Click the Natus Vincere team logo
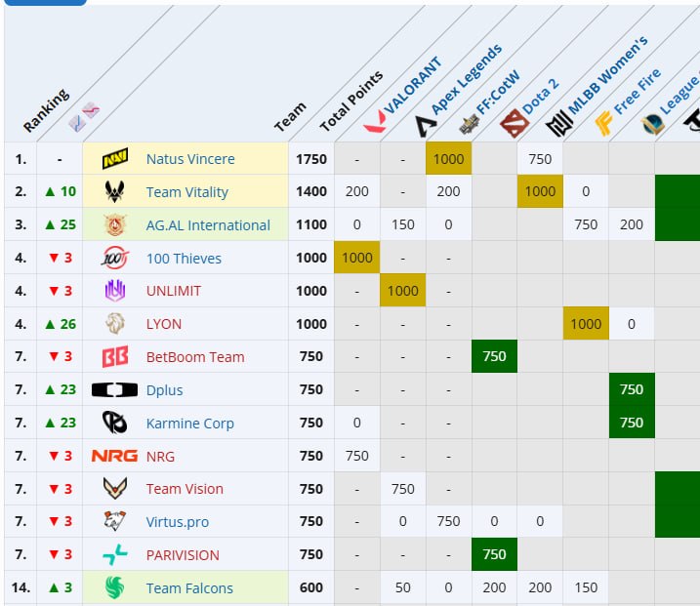 tap(115, 158)
